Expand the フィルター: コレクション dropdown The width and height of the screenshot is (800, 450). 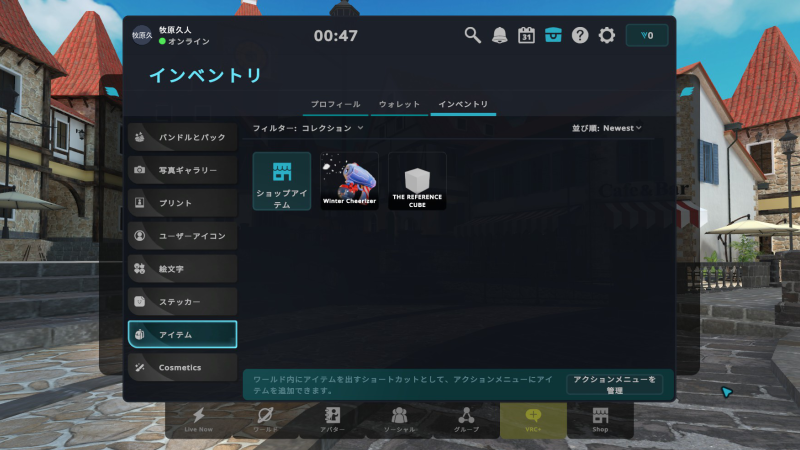[308, 128]
